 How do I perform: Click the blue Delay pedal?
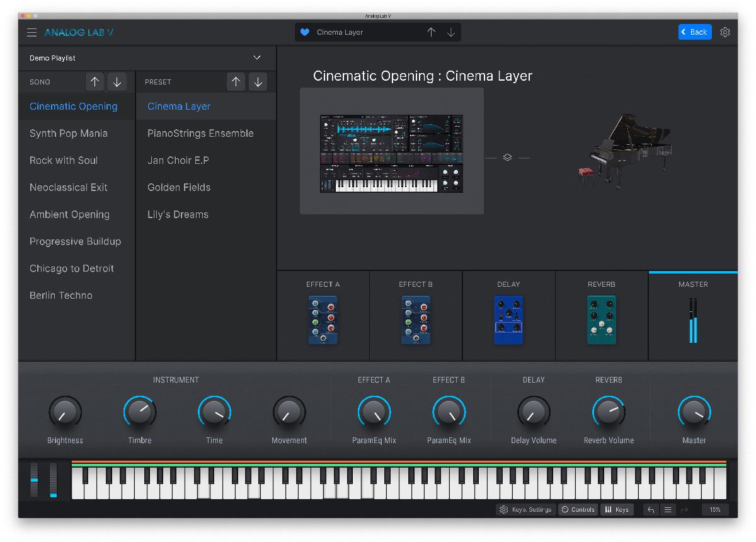509,320
